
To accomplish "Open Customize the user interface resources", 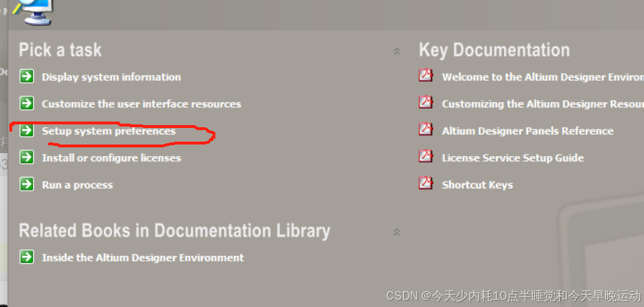I will 141,104.
